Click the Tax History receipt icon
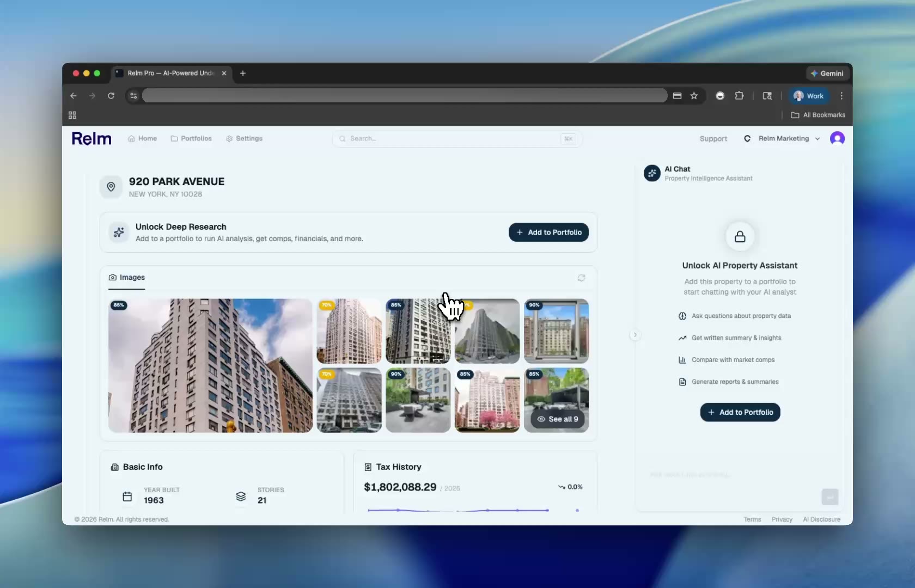Viewport: 915px width, 588px height. click(368, 467)
